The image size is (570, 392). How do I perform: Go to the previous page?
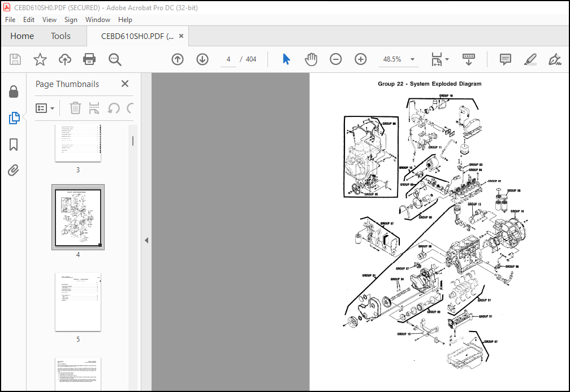point(178,59)
